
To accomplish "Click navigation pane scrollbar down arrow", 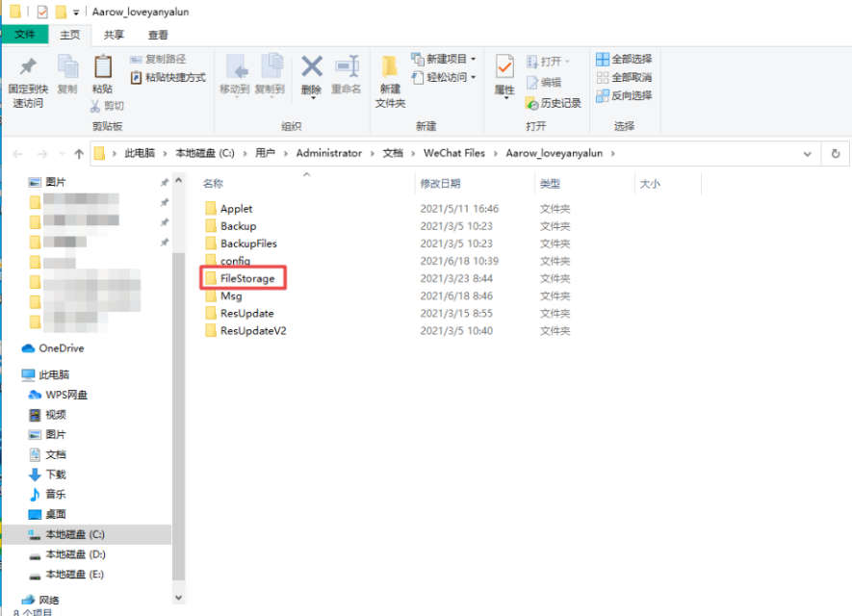I will (179, 598).
